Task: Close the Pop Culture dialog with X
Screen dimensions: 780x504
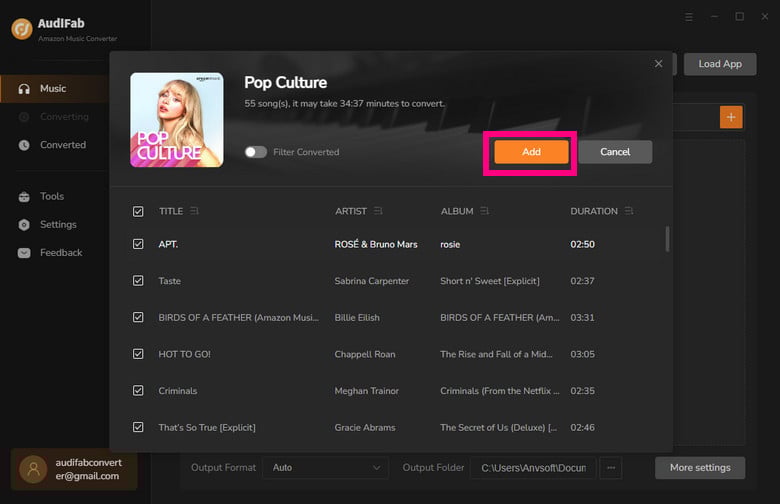Action: pyautogui.click(x=658, y=64)
